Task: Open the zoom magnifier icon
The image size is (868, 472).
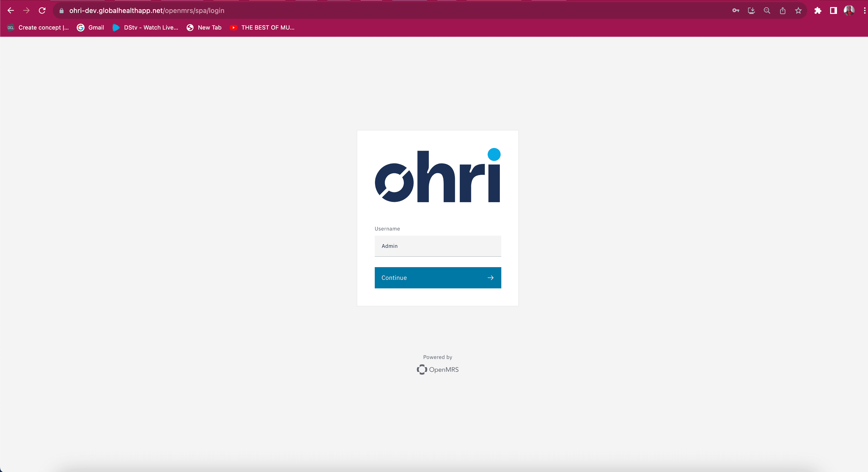Action: (767, 10)
